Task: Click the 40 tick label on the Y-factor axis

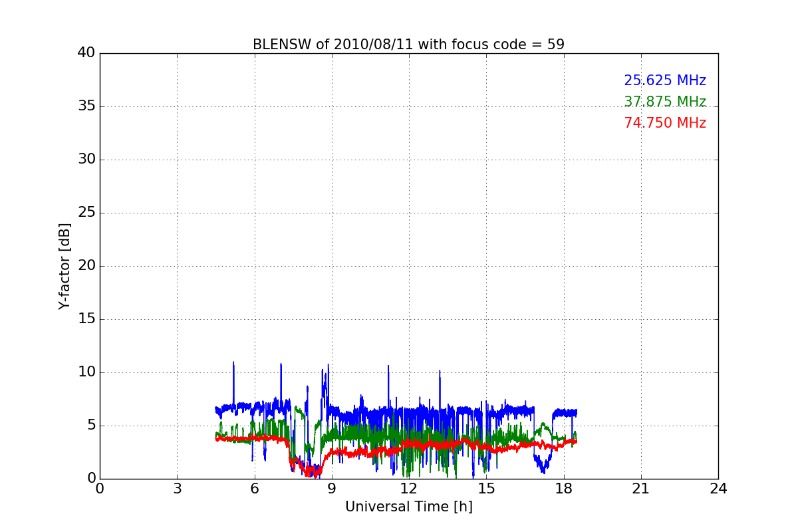Action: pyautogui.click(x=86, y=53)
